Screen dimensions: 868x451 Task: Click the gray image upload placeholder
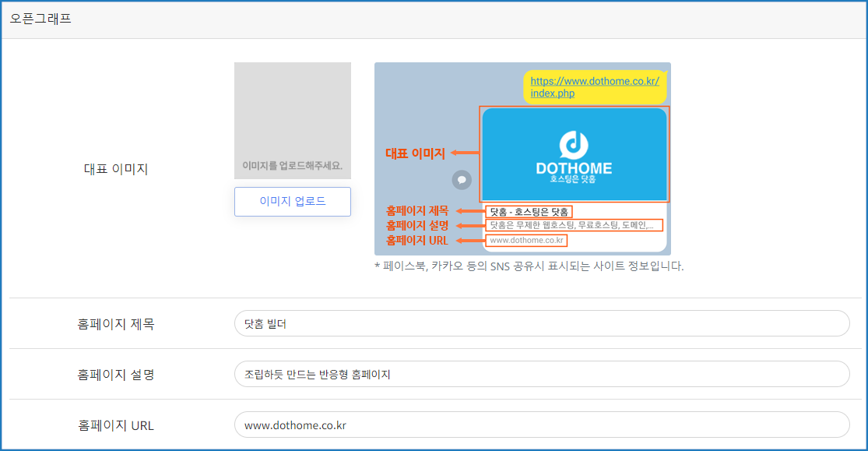click(292, 121)
